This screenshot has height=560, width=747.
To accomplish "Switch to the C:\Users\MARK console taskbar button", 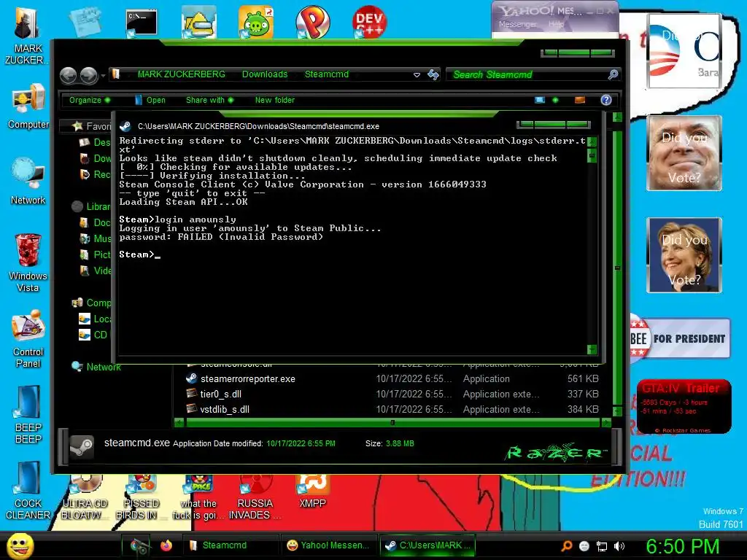I will click(x=427, y=545).
